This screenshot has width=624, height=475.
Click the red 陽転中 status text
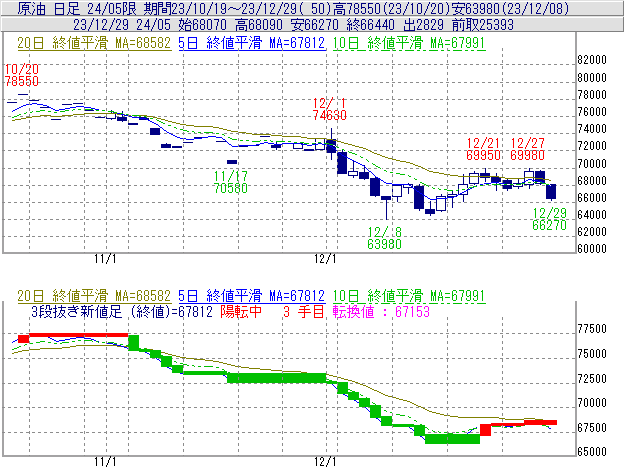[x=241, y=311]
